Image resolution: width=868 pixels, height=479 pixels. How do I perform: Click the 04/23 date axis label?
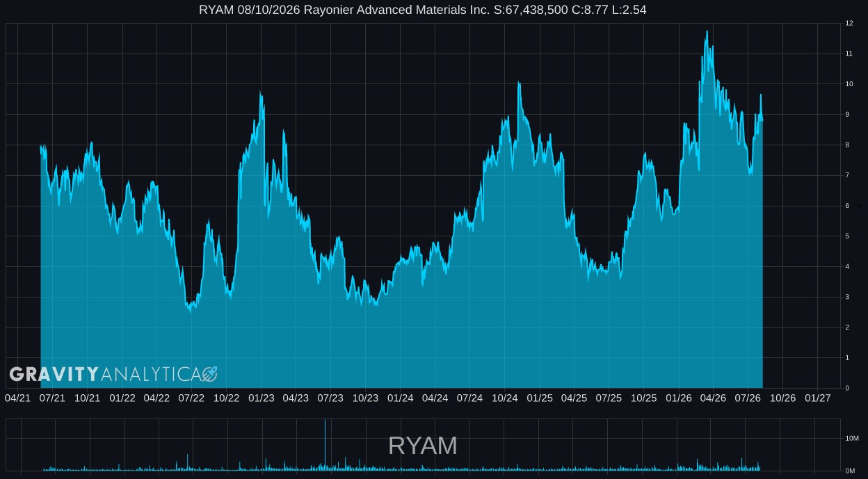[x=296, y=398]
